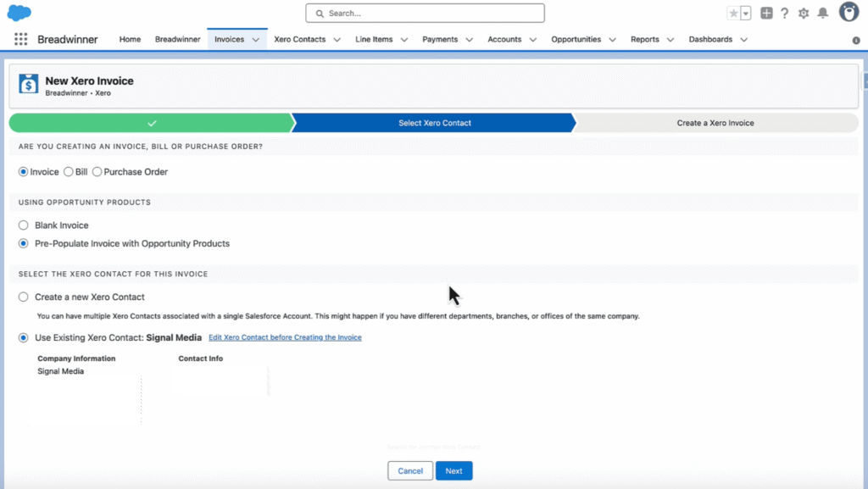View notifications with the bell icon
Image resolution: width=868 pixels, height=489 pixels.
pyautogui.click(x=823, y=14)
